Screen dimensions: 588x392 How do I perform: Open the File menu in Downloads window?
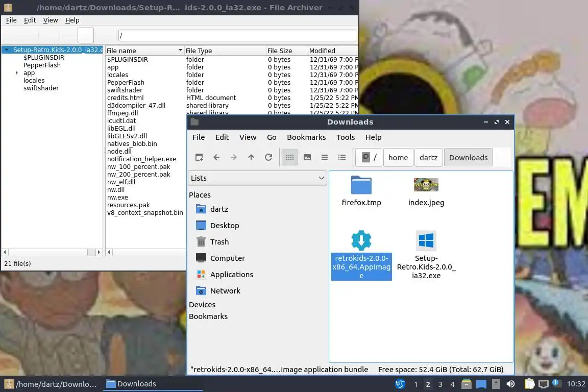pos(199,137)
